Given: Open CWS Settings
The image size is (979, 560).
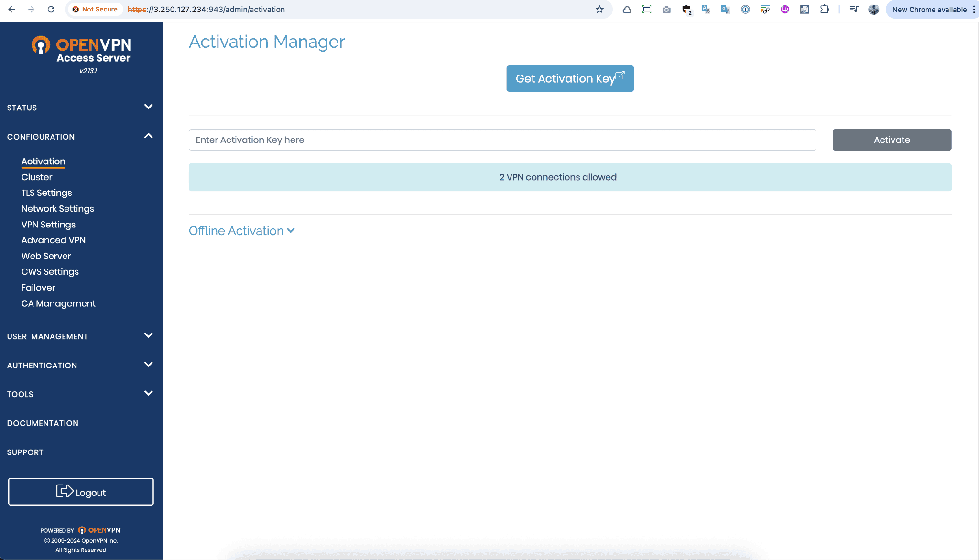Looking at the screenshot, I should click(50, 272).
